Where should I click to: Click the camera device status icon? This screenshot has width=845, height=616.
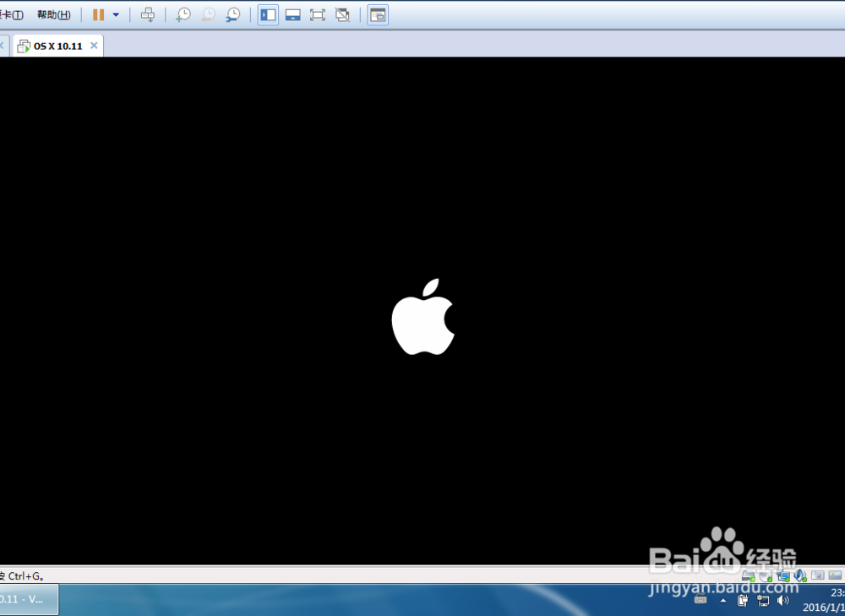[817, 575]
